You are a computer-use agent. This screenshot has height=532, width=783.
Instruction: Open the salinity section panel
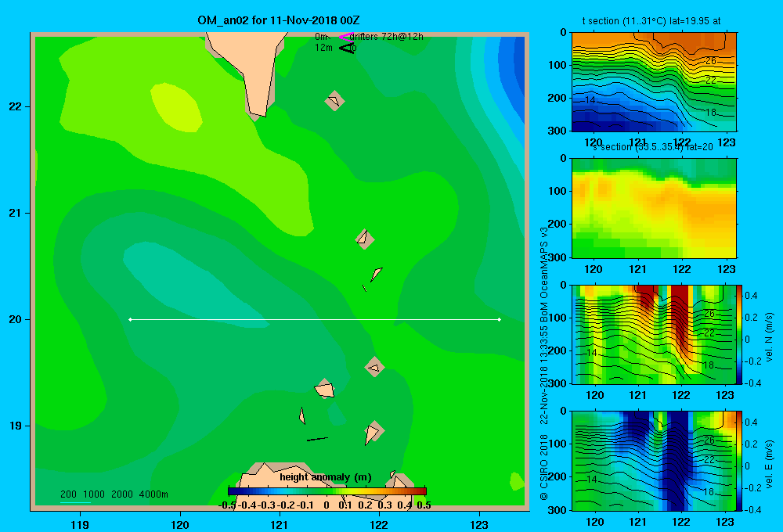[654, 208]
